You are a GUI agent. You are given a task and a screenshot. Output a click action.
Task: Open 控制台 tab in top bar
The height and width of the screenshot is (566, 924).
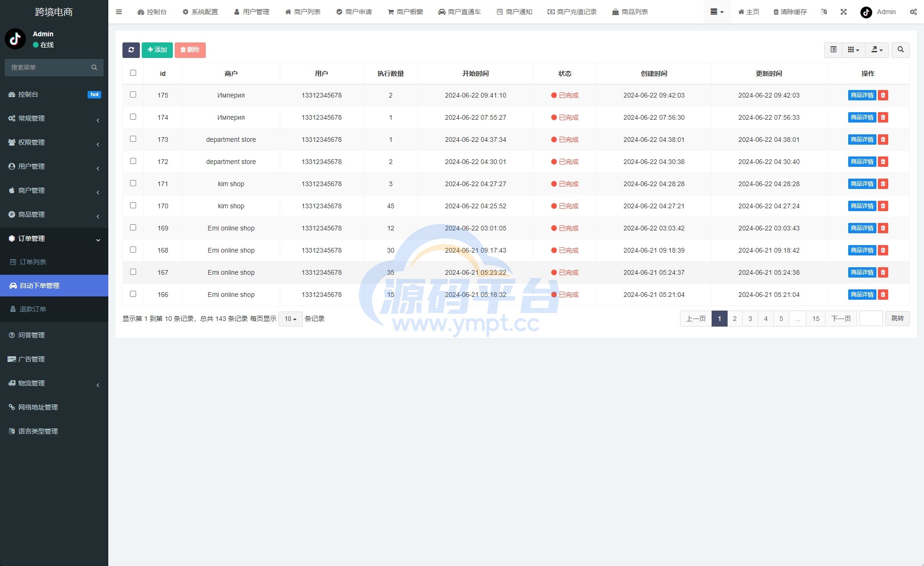pyautogui.click(x=152, y=12)
